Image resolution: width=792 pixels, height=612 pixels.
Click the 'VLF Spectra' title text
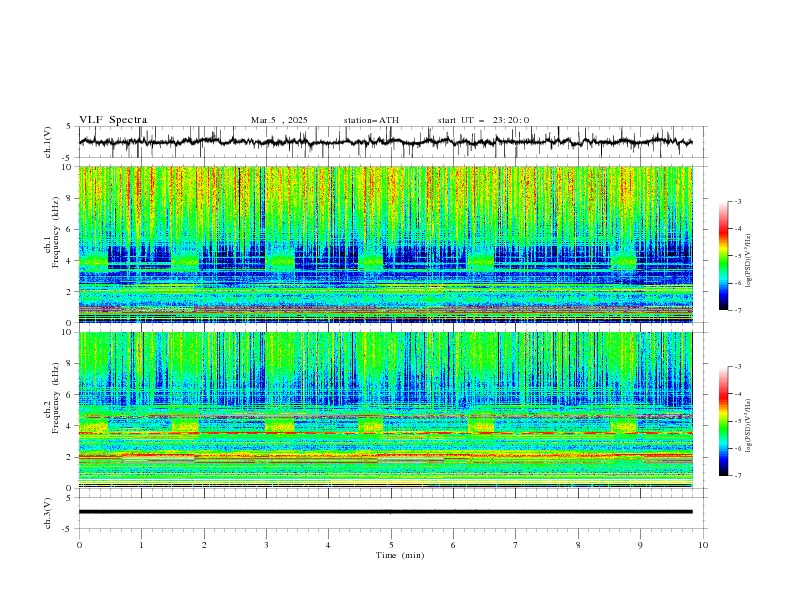pos(113,120)
